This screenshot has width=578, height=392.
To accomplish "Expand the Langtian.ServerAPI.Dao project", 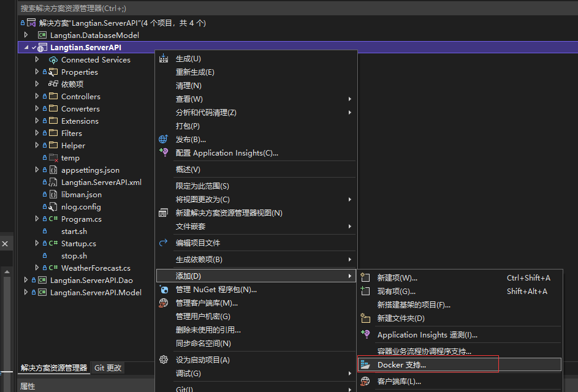I will (26, 280).
